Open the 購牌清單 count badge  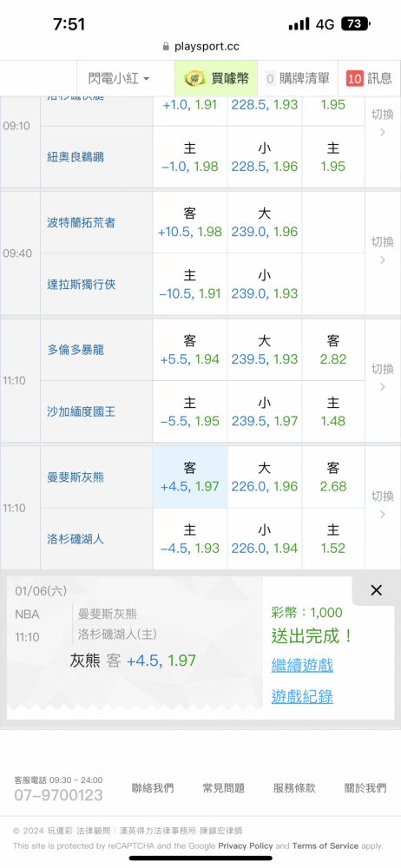(x=270, y=79)
